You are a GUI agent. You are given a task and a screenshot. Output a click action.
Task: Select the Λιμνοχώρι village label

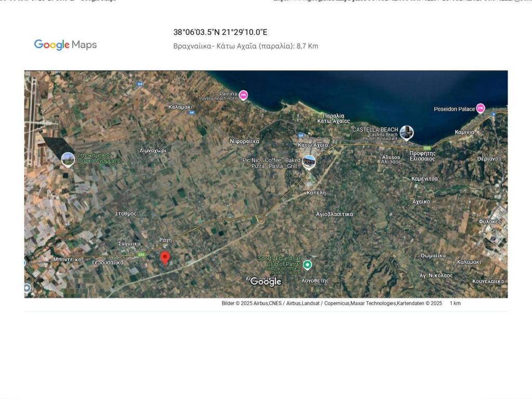pos(153,150)
